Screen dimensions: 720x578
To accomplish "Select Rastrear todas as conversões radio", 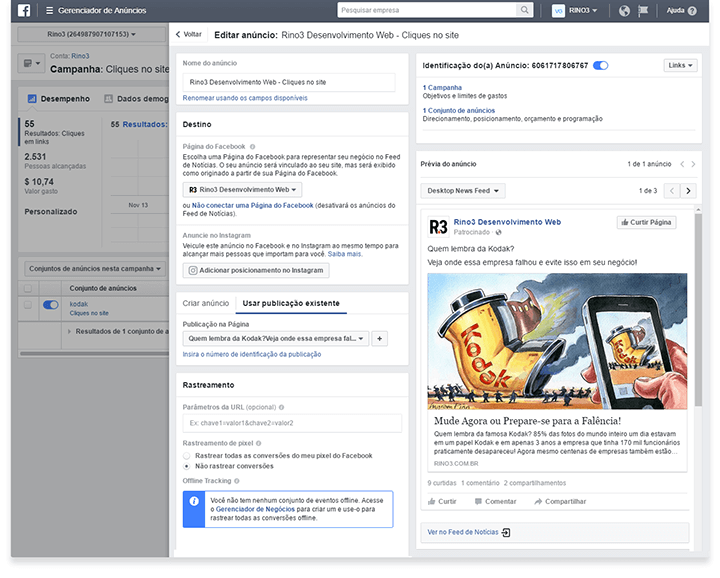I will (x=186, y=456).
